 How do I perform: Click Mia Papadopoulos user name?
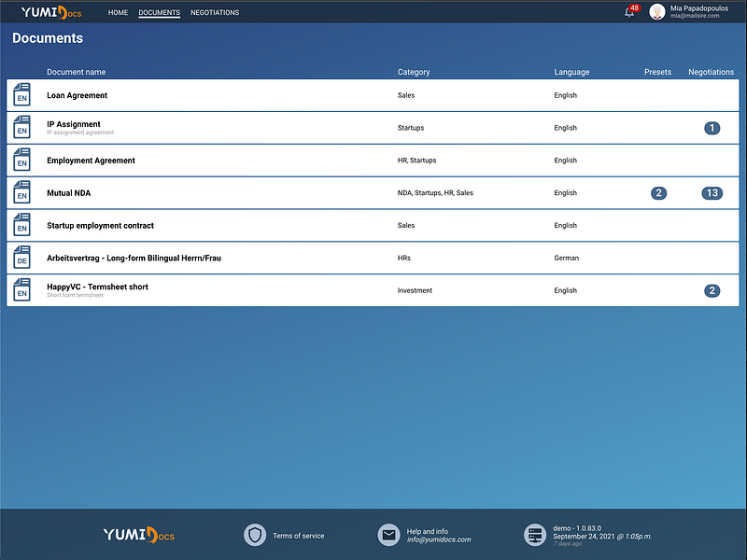(698, 8)
